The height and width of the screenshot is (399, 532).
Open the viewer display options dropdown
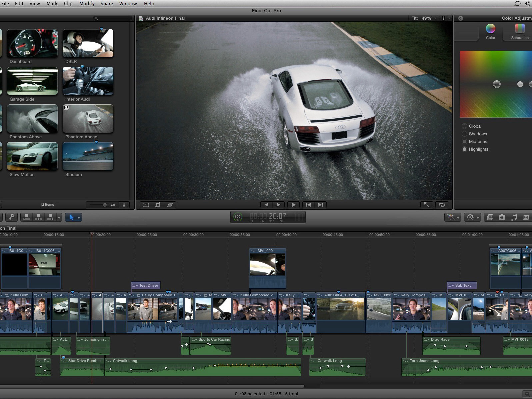(446, 18)
